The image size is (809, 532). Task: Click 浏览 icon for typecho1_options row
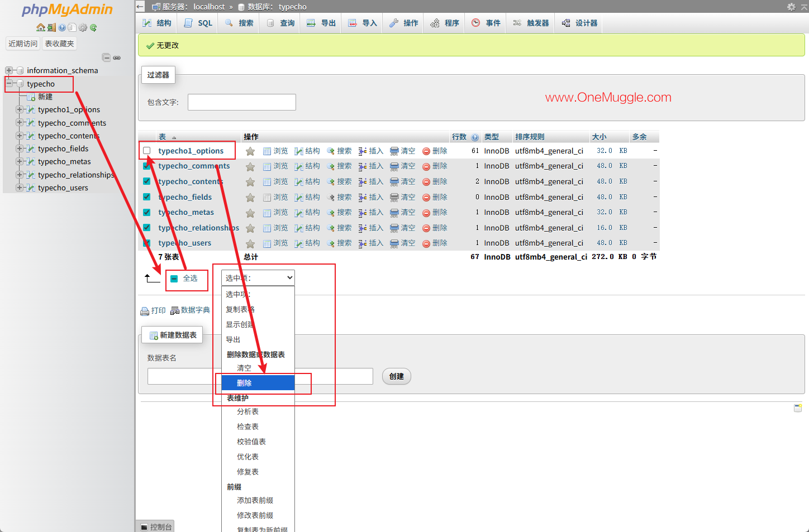[x=267, y=151]
